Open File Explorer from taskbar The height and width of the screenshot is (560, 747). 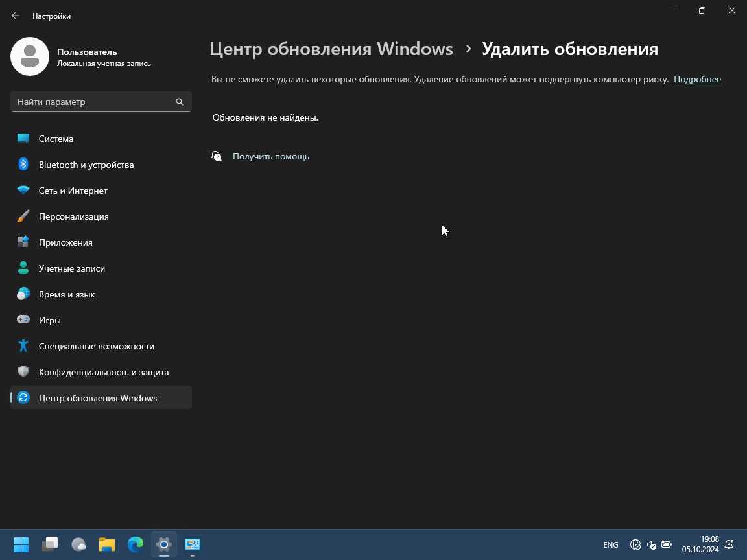[107, 544]
